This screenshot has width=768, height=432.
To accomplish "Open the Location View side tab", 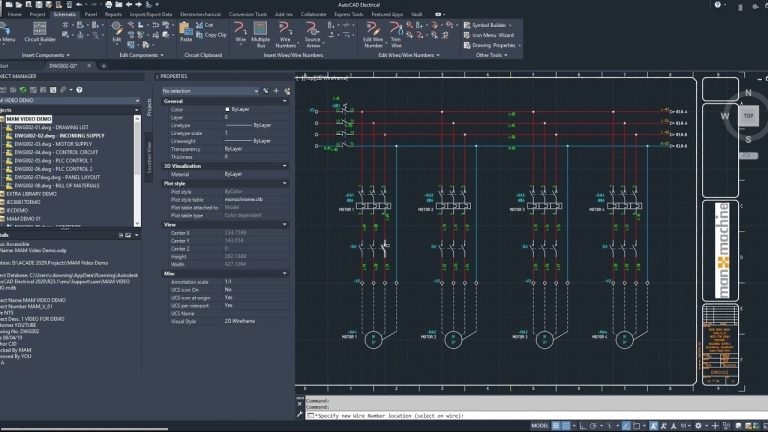I will point(149,157).
